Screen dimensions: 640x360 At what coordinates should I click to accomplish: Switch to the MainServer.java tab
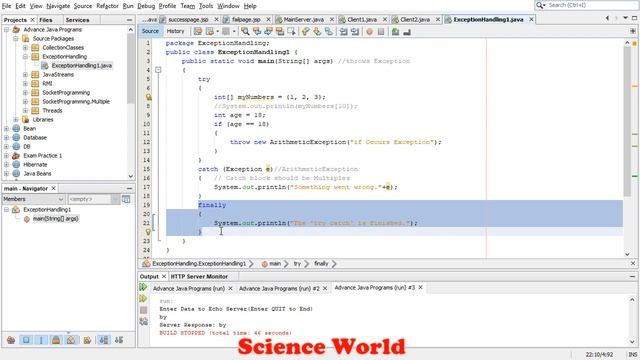[303, 19]
